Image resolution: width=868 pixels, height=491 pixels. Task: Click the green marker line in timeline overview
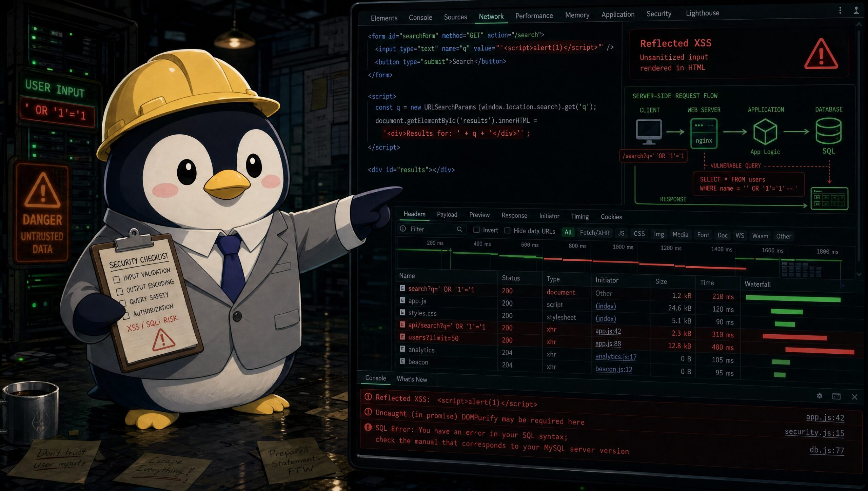tap(451, 258)
